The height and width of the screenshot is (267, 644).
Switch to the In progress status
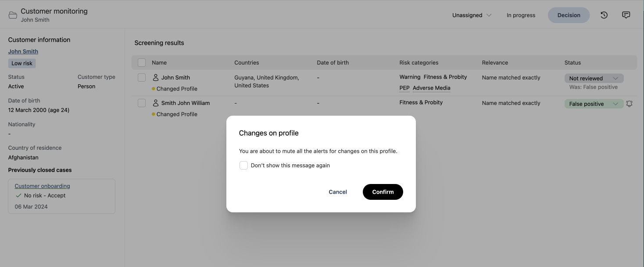tap(521, 14)
